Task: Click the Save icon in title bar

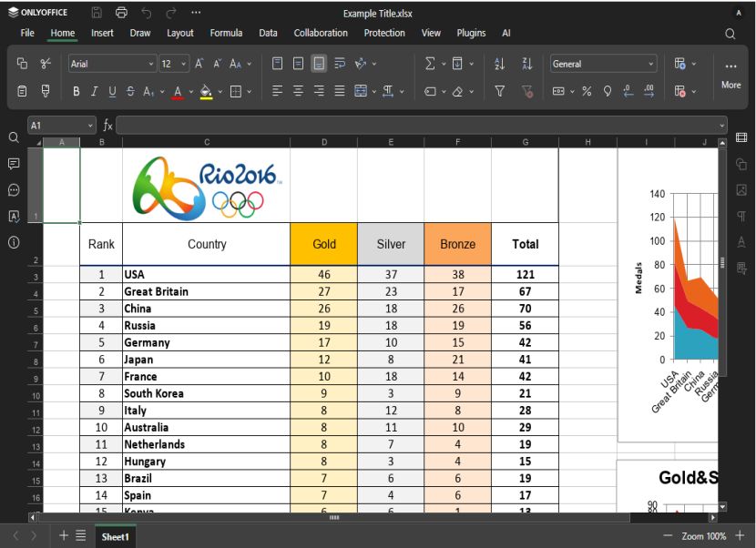Action: 97,13
